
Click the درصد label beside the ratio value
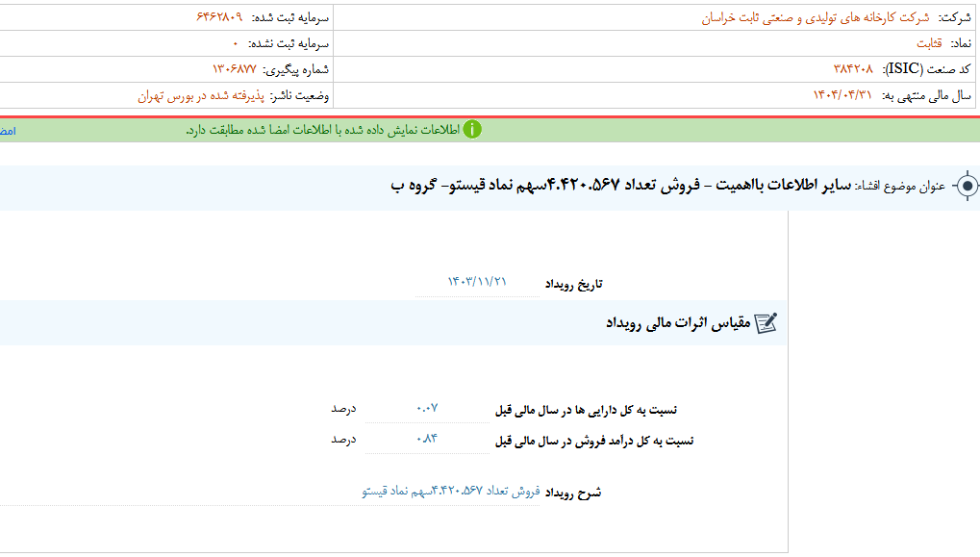343,408
